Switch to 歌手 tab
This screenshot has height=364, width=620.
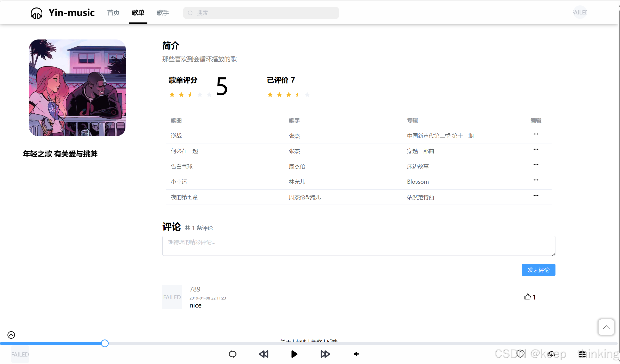pos(163,13)
